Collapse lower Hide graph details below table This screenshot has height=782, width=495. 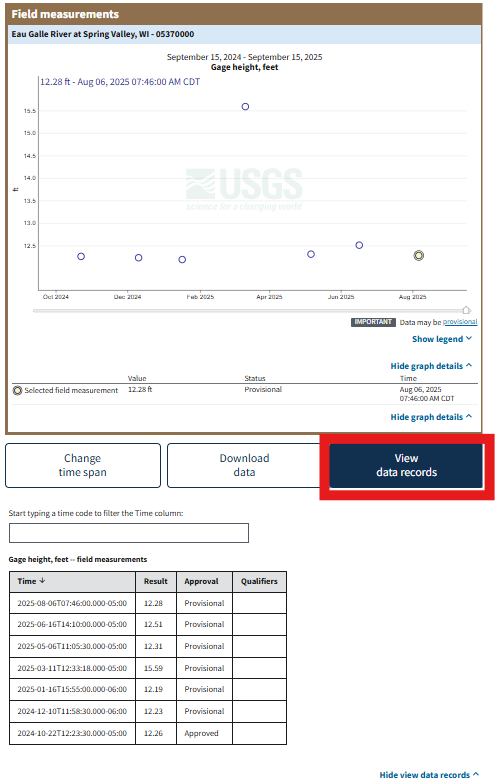click(x=431, y=416)
